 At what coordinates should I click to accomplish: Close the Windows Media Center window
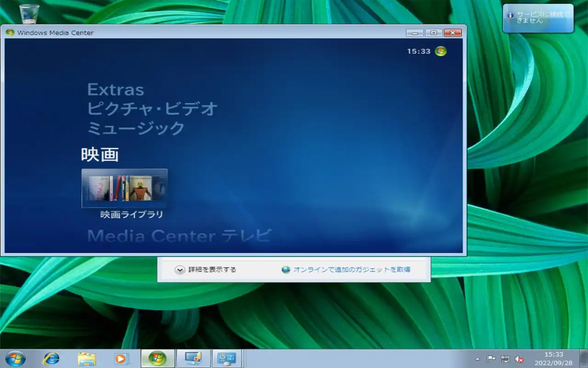click(452, 33)
